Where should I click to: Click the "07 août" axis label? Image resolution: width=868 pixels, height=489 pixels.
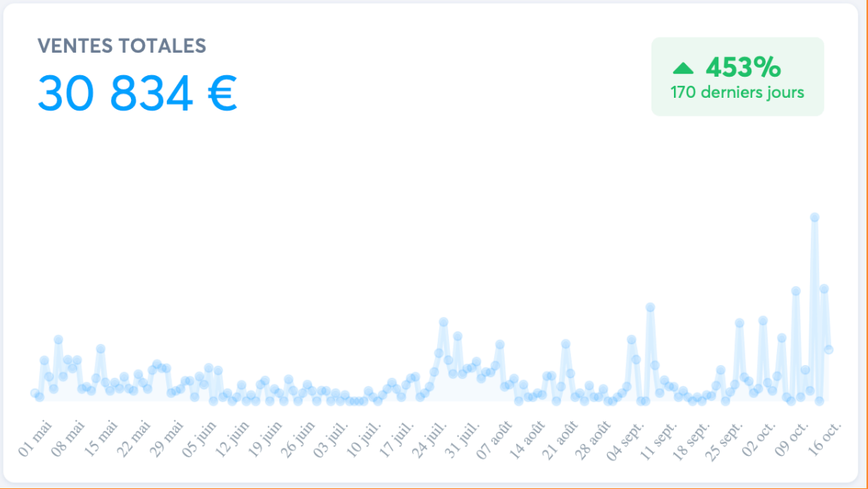click(x=496, y=439)
